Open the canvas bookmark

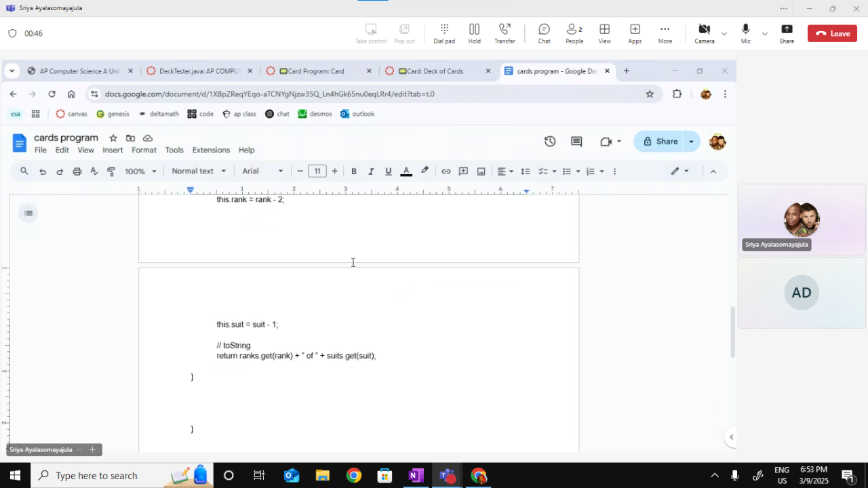(x=72, y=114)
